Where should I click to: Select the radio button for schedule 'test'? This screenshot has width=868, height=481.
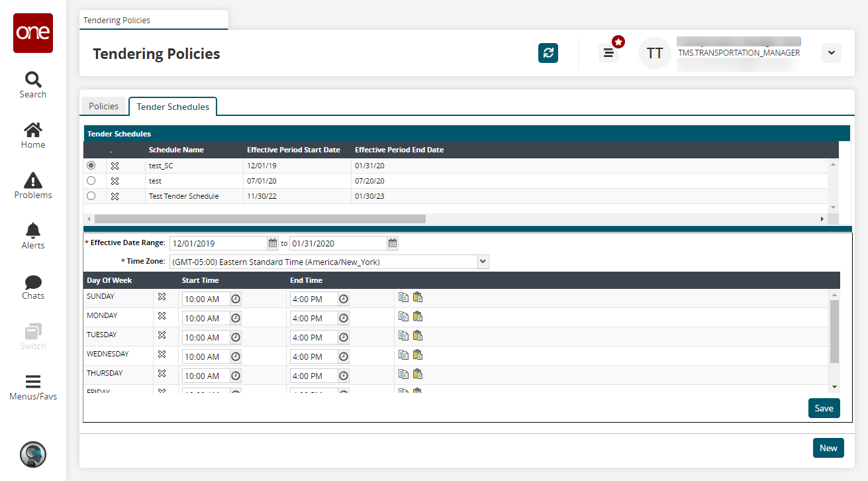91,180
